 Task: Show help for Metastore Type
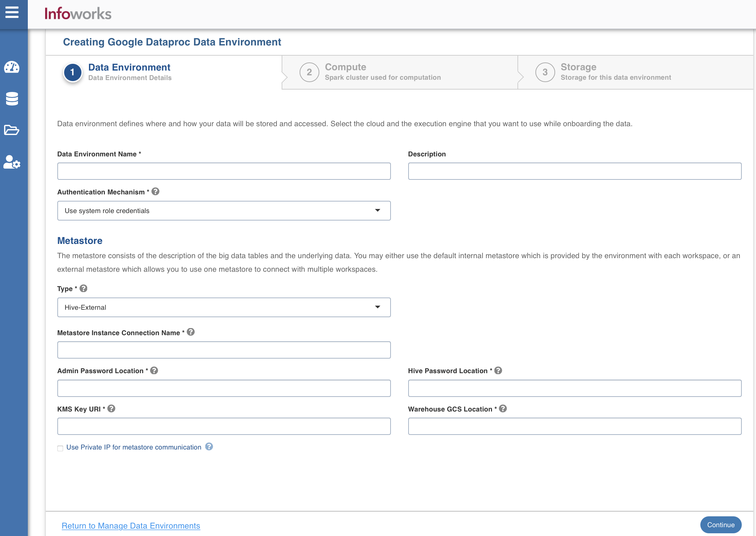83,288
